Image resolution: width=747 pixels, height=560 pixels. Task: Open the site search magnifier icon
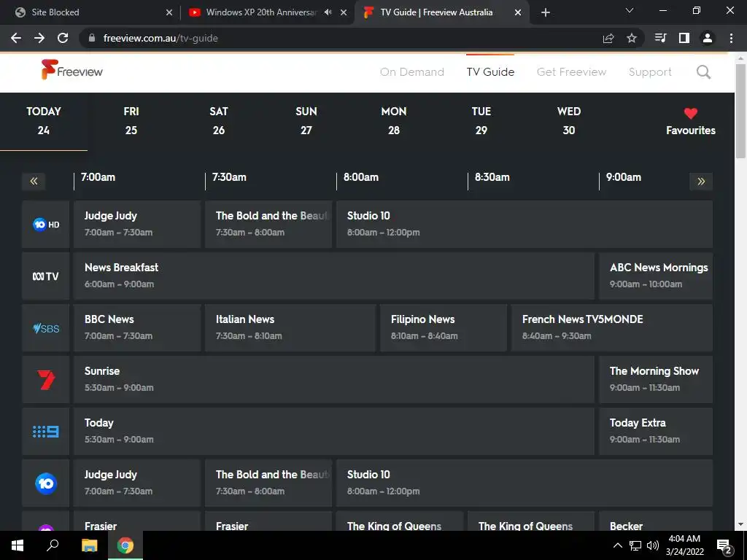pyautogui.click(x=703, y=72)
